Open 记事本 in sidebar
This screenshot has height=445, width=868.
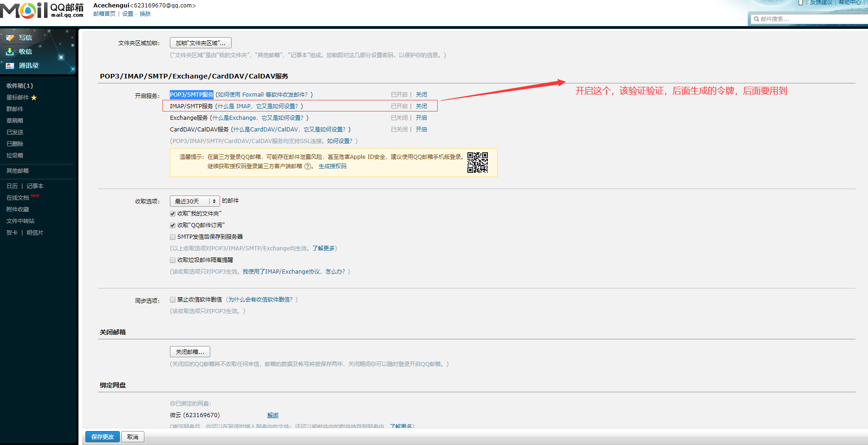pyautogui.click(x=35, y=186)
